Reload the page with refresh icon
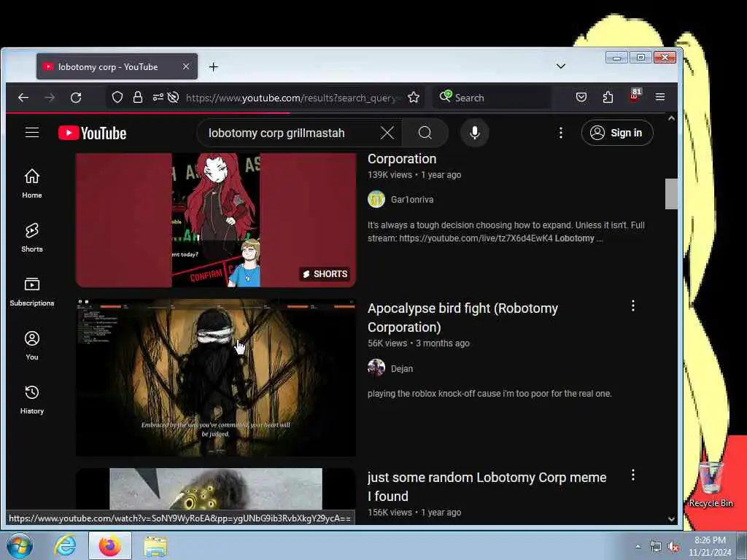The height and width of the screenshot is (560, 747). click(76, 98)
